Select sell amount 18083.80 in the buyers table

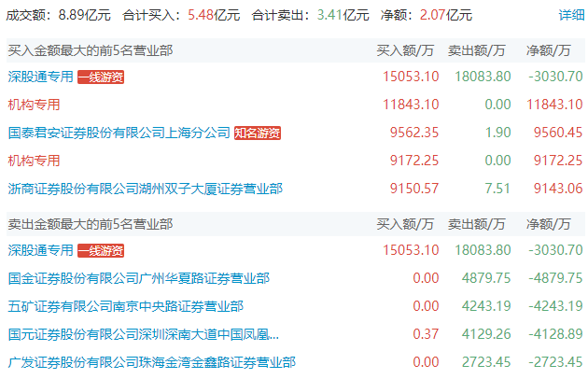(483, 77)
